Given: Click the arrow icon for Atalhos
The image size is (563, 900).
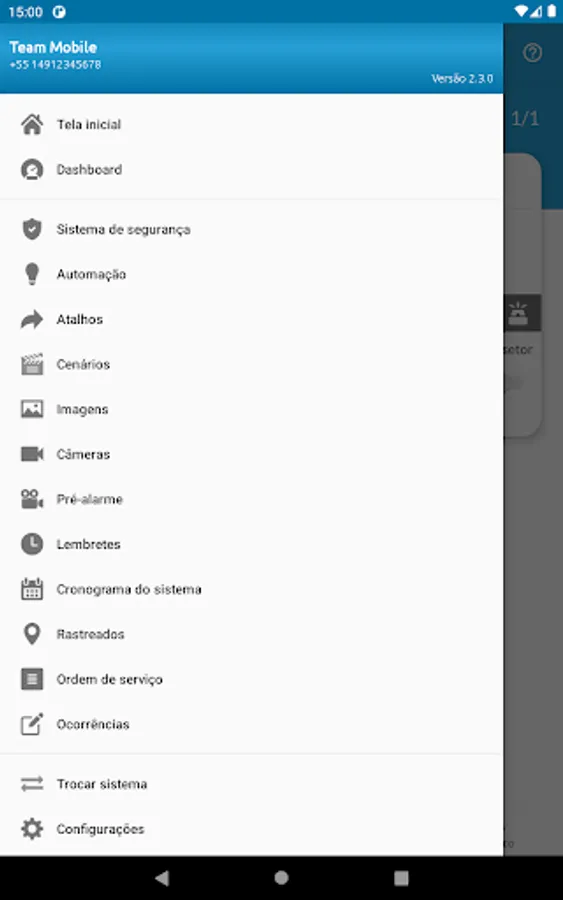Looking at the screenshot, I should click(32, 319).
